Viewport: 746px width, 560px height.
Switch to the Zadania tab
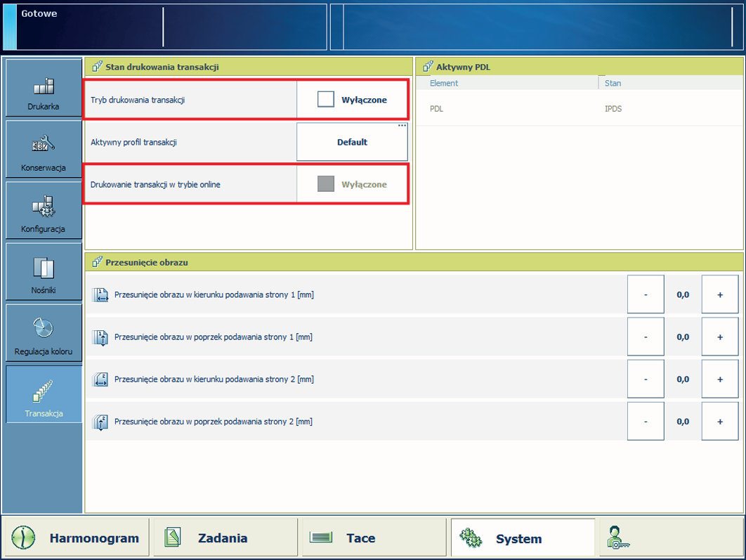click(222, 538)
